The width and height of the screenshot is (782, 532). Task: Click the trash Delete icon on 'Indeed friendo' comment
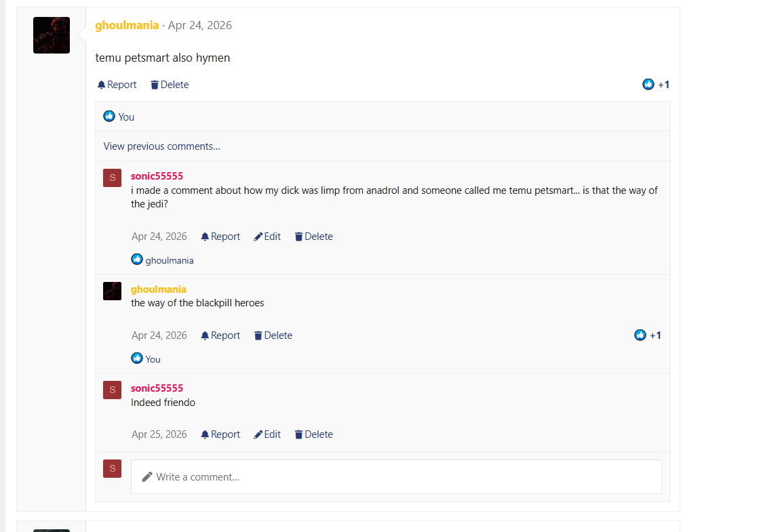tap(298, 434)
